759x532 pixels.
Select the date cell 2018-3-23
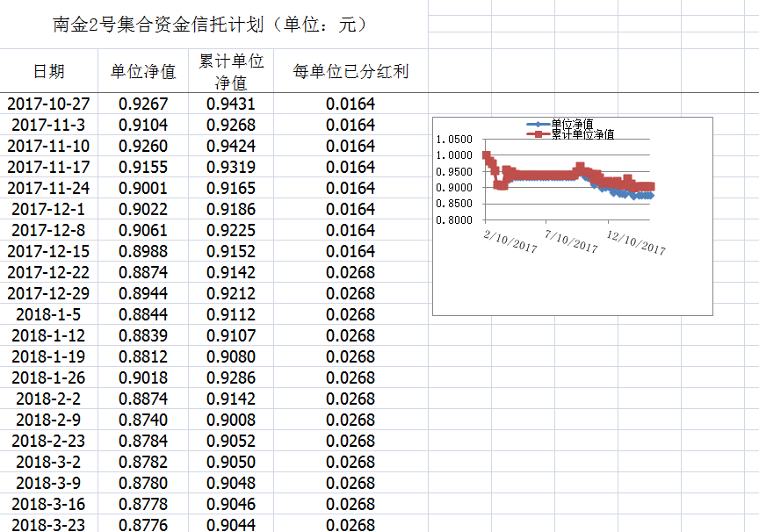click(x=49, y=524)
